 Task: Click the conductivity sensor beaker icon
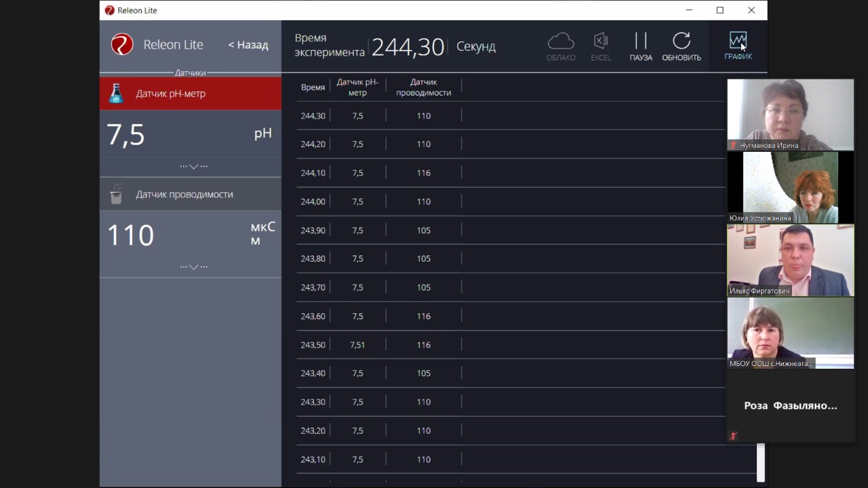point(116,195)
